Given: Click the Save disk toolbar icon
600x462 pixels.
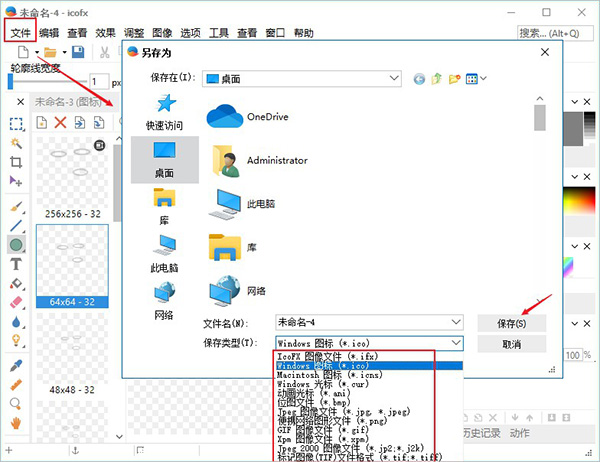Looking at the screenshot, I should (x=78, y=52).
